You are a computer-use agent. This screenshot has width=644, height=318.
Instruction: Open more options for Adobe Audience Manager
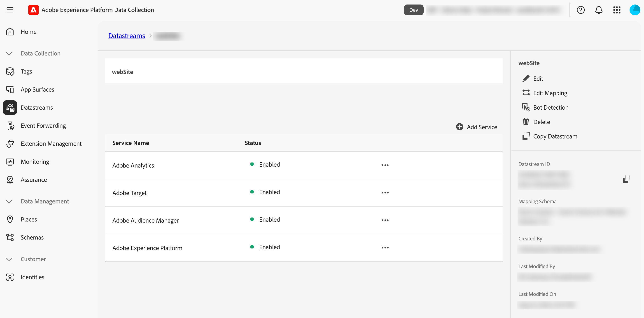[x=385, y=220]
